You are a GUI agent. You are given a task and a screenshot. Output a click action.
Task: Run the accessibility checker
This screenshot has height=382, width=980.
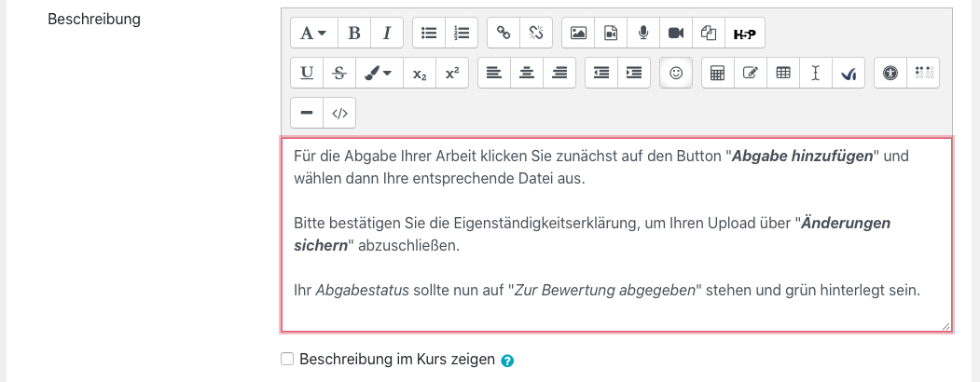pyautogui.click(x=890, y=73)
